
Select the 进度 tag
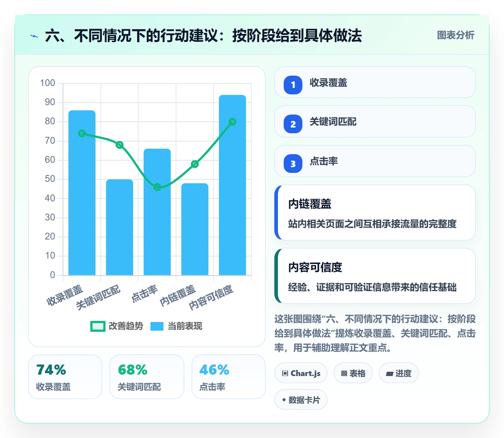tap(399, 373)
